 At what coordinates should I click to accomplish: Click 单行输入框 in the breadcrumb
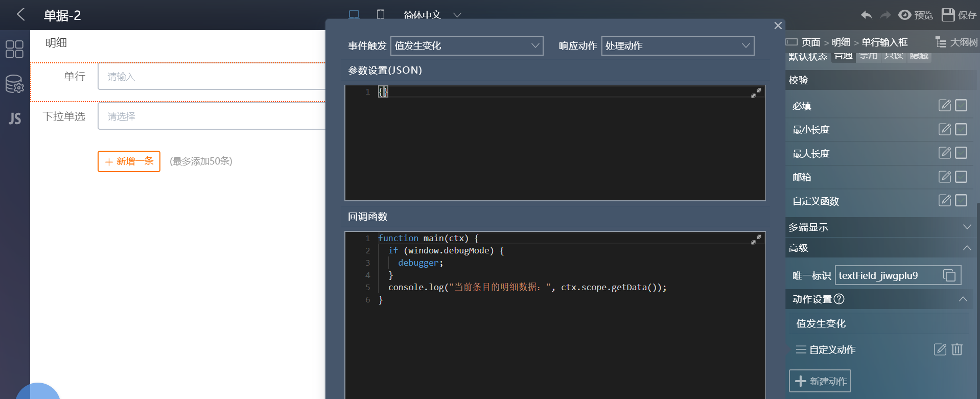tap(884, 42)
